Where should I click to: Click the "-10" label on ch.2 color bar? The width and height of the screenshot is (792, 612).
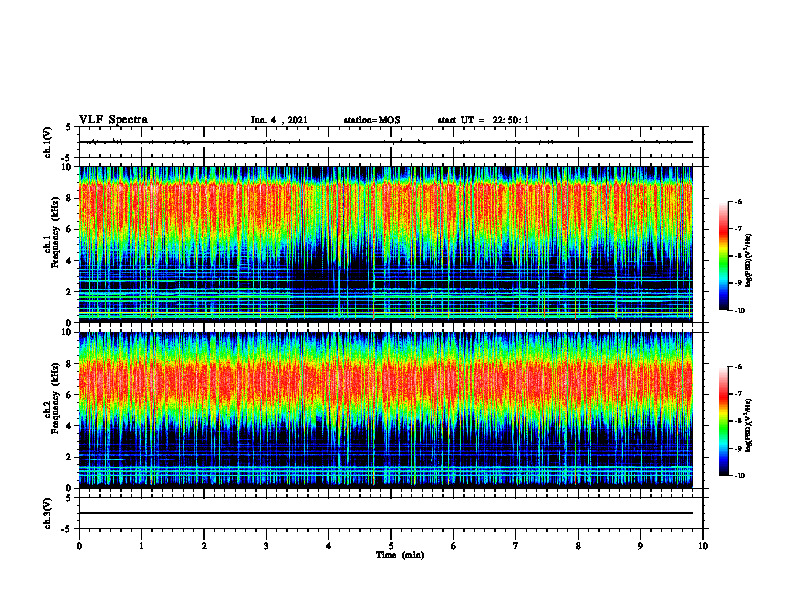click(x=739, y=476)
